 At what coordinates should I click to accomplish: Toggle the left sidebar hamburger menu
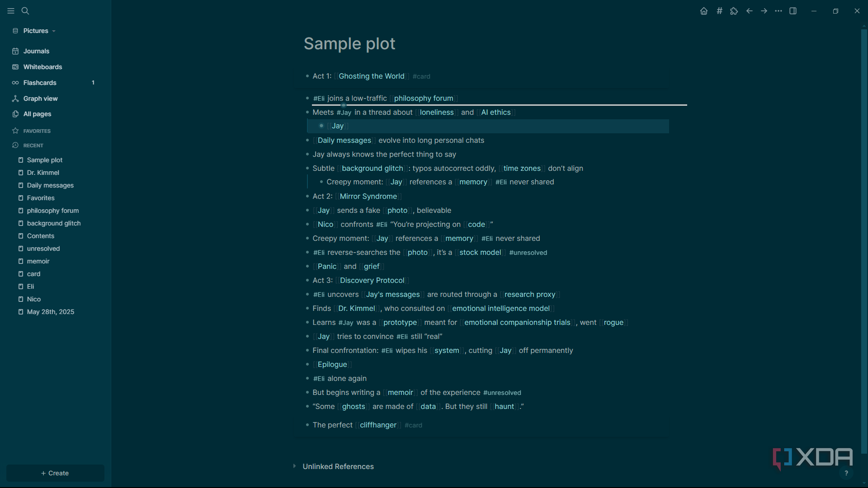click(x=11, y=11)
